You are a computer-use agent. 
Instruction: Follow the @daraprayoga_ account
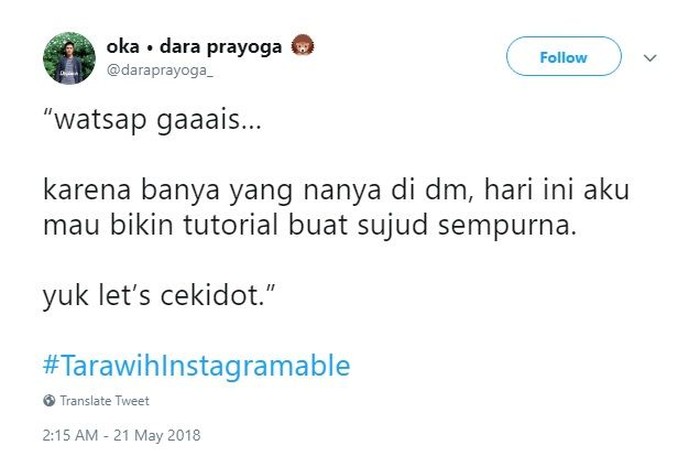[x=563, y=56]
